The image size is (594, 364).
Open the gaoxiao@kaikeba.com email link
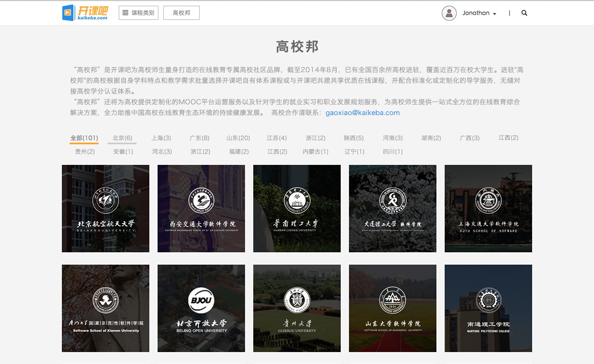pyautogui.click(x=363, y=113)
